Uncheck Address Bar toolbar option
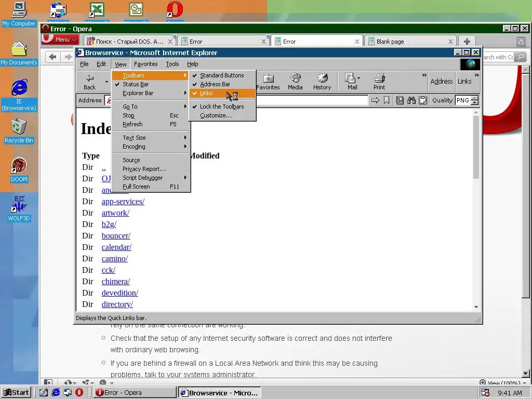532x399 pixels. [x=222, y=84]
